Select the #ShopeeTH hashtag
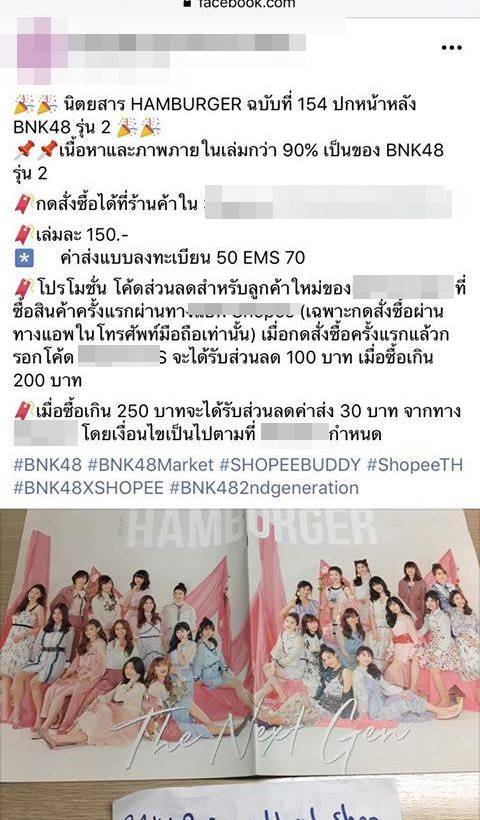 click(414, 464)
